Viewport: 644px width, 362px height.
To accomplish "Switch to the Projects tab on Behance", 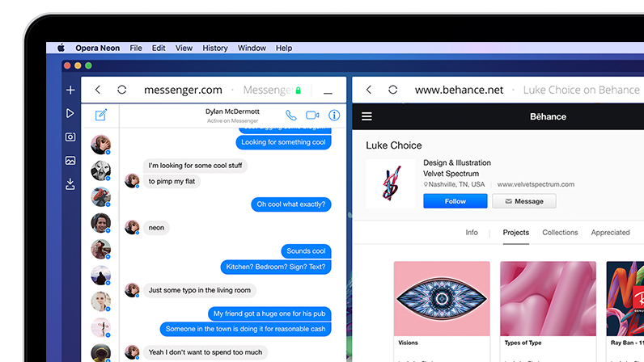I will (516, 232).
